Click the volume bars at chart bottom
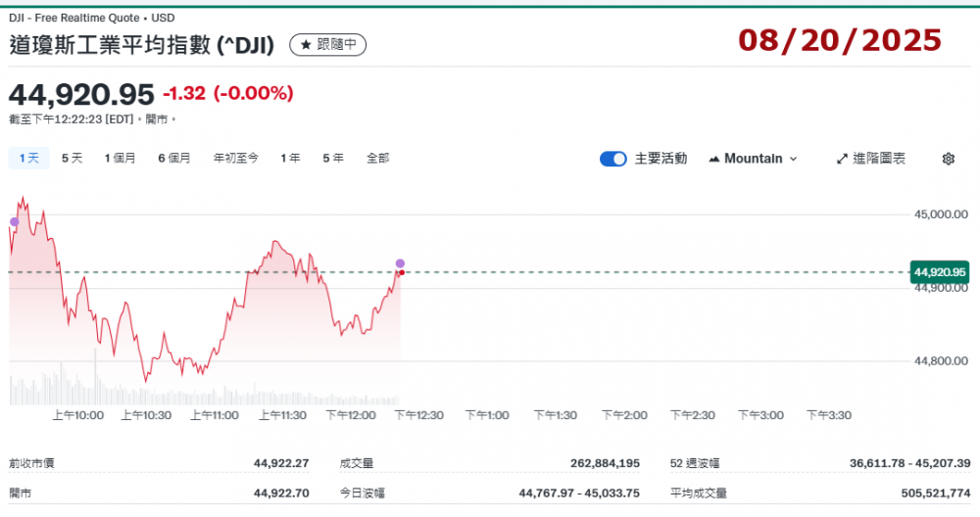Viewport: 980px width, 517px height. (196, 394)
